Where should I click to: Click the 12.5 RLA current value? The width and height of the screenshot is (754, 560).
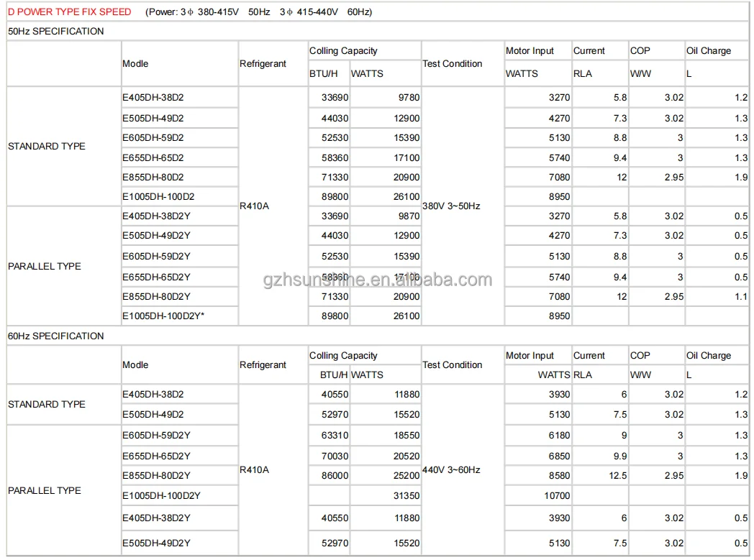[x=617, y=476]
